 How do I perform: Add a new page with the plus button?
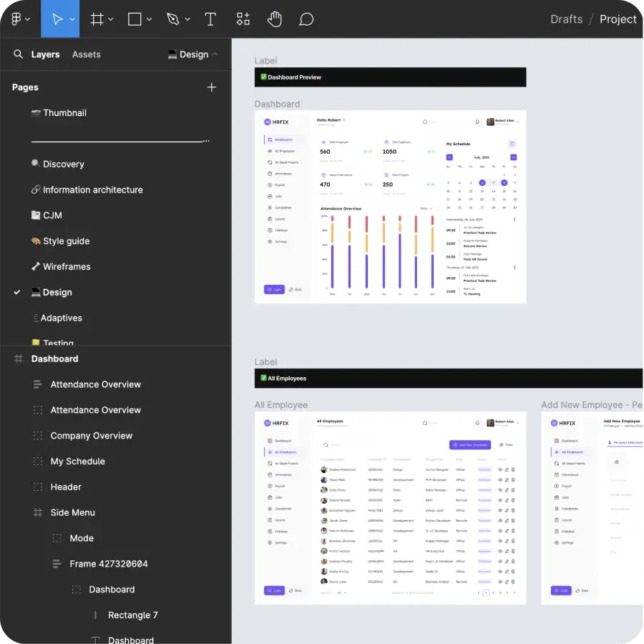point(212,87)
